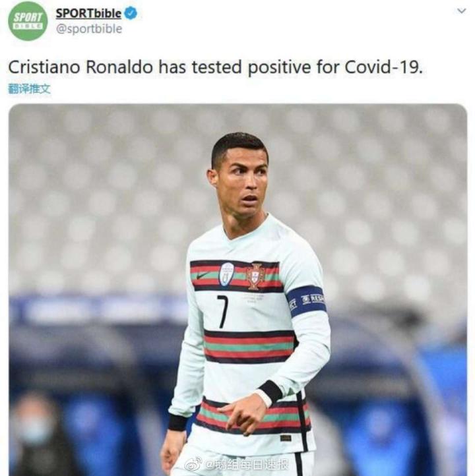This screenshot has height=476, width=475.
Task: Click the oval competition badge on the shirt
Action: tap(226, 274)
